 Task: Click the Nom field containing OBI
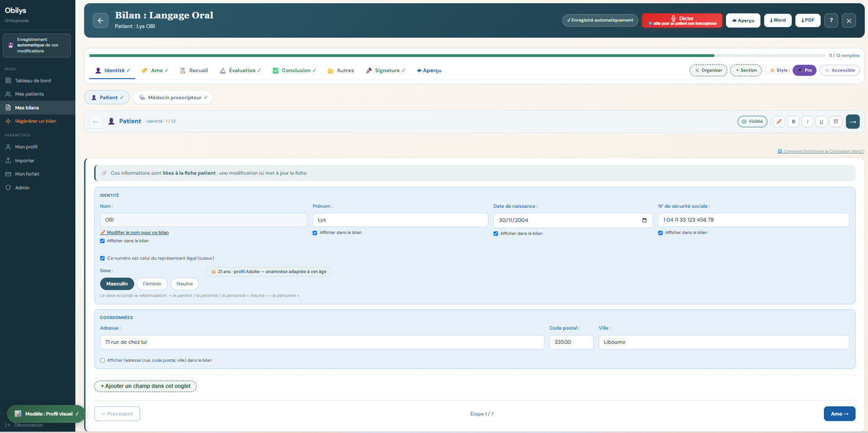tap(203, 220)
